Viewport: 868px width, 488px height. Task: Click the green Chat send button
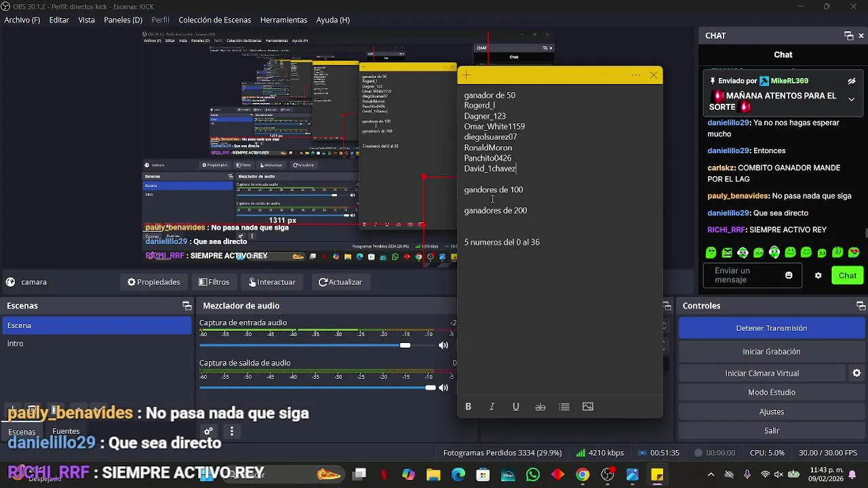(848, 275)
